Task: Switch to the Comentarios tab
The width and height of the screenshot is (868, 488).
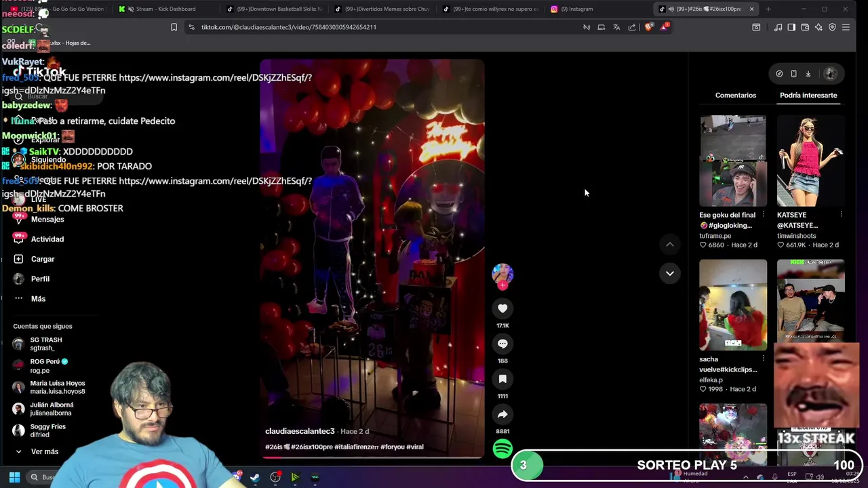Action: point(735,96)
